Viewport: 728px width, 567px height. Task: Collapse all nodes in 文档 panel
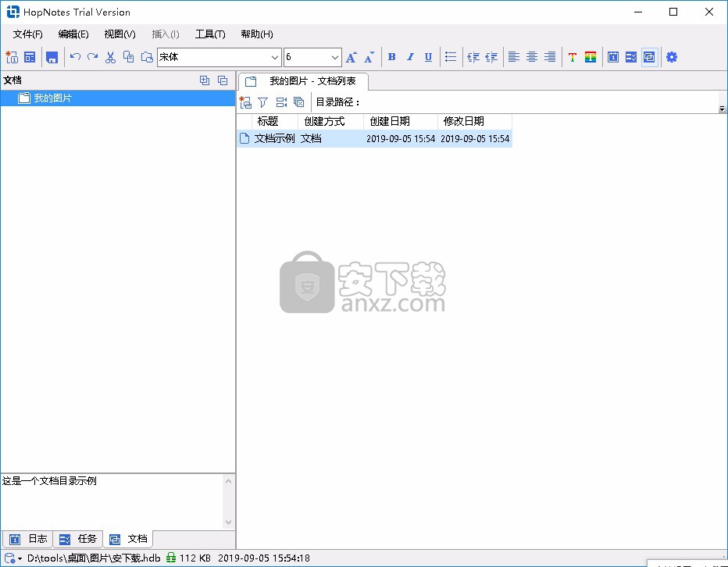pos(223,80)
